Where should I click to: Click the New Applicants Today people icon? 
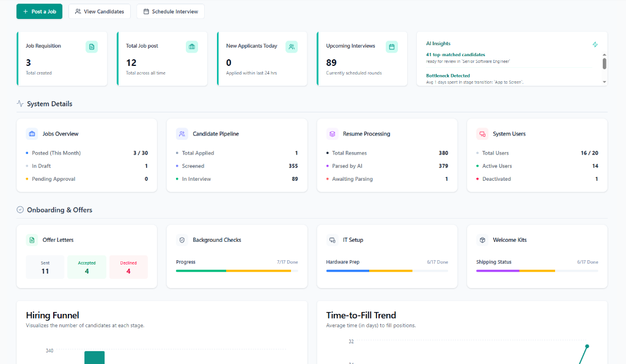(x=292, y=46)
